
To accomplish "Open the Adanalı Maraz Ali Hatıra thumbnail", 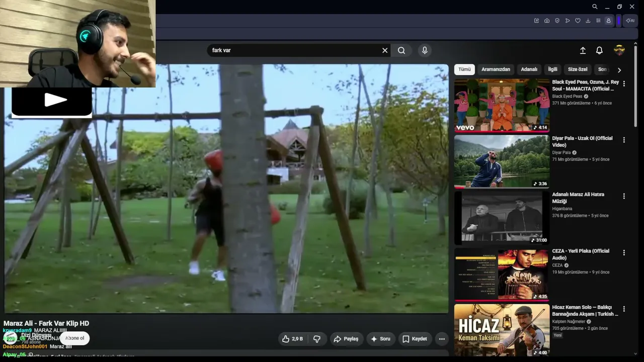I will pyautogui.click(x=502, y=218).
